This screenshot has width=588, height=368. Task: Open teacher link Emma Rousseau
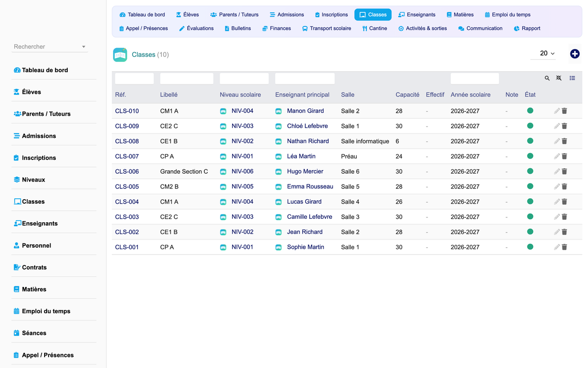[310, 186]
